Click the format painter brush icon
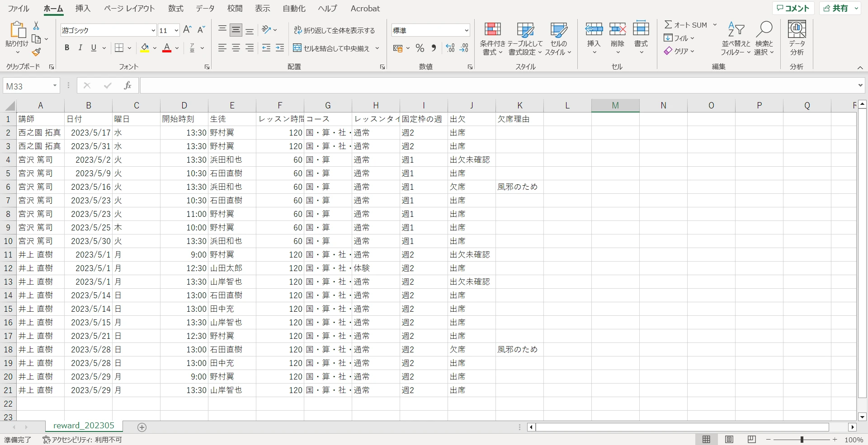Viewport: 868px width, 445px height. coord(36,52)
